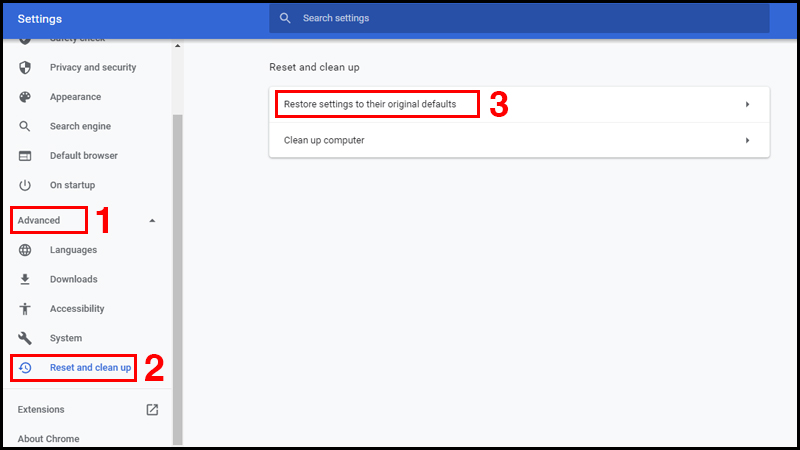Click the Downloads arrow icon
This screenshot has height=450, width=800.
(x=25, y=279)
